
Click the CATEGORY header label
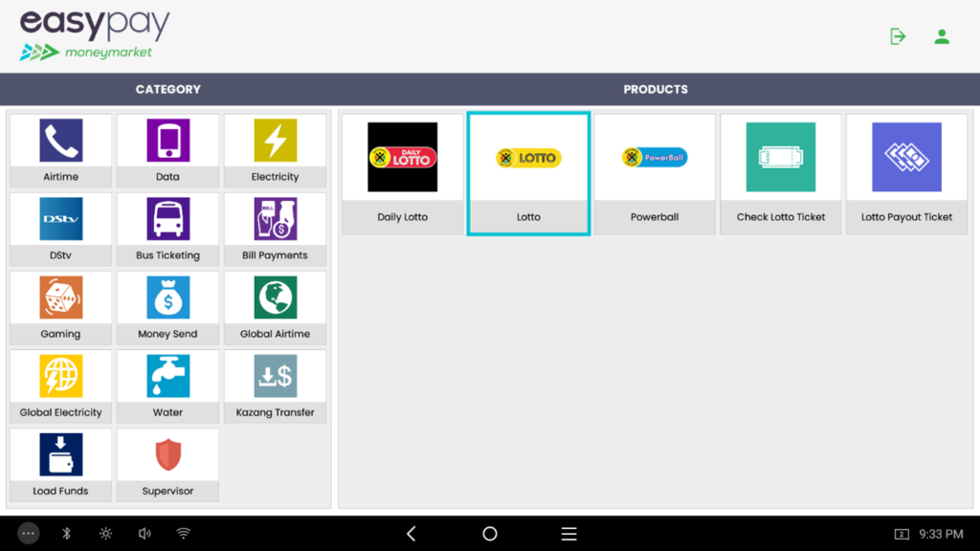[x=168, y=89]
